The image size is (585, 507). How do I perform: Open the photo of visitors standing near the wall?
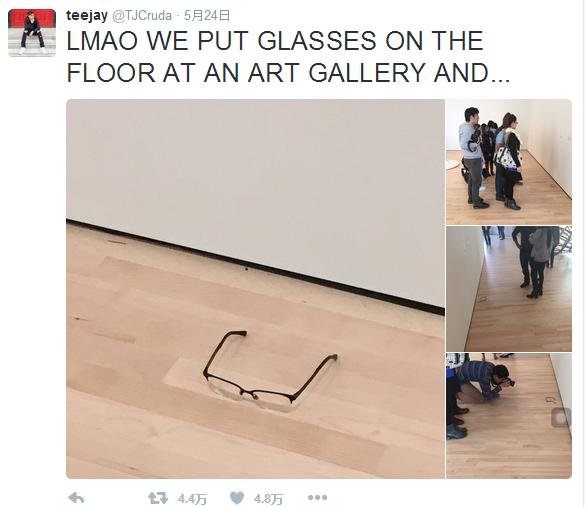click(509, 162)
